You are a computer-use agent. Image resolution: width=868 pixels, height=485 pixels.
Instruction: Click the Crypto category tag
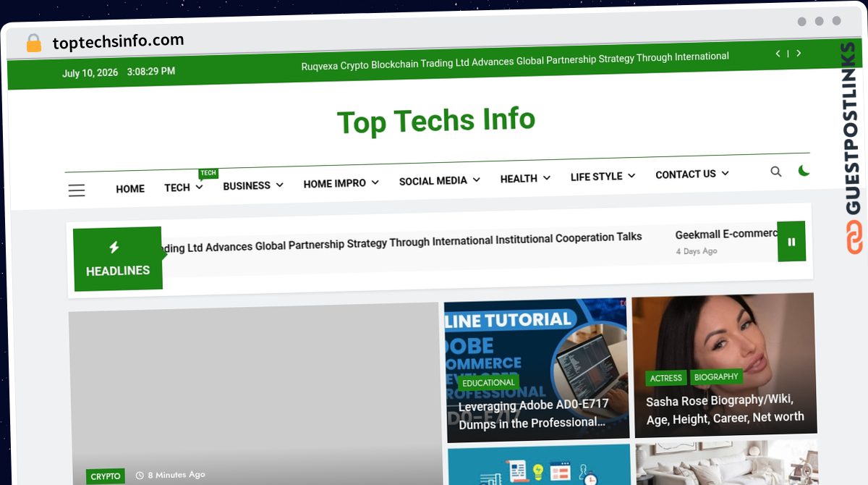tap(106, 476)
